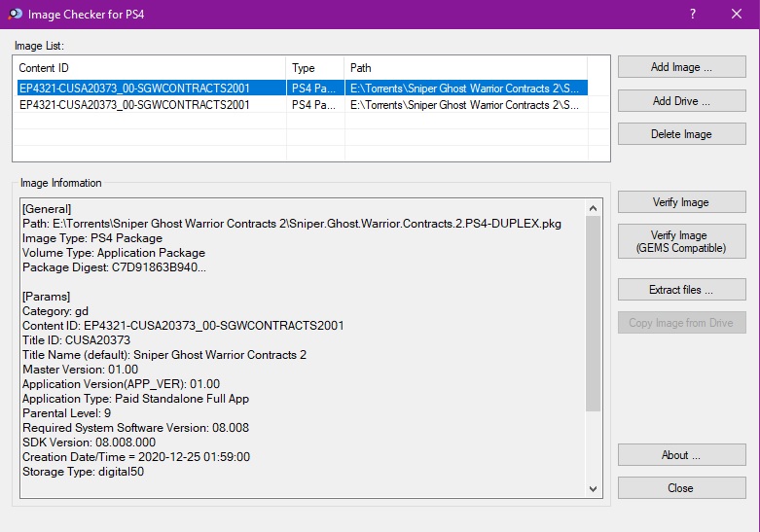
Task: Click the Path column header
Action: 466,68
